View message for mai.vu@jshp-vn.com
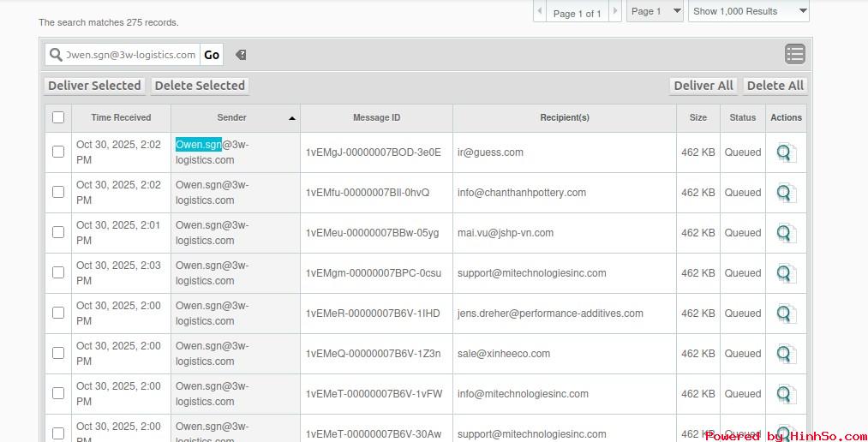This screenshot has width=868, height=442. (x=786, y=233)
